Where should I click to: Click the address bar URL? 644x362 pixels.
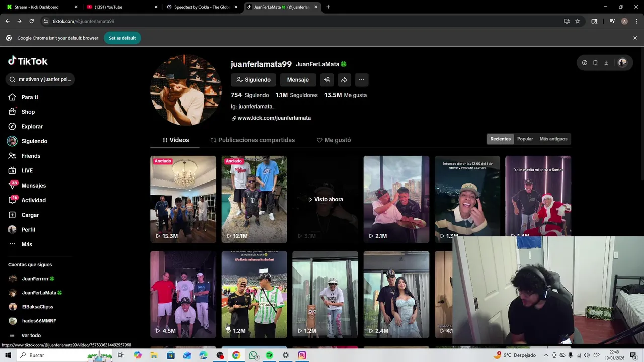coord(84,21)
